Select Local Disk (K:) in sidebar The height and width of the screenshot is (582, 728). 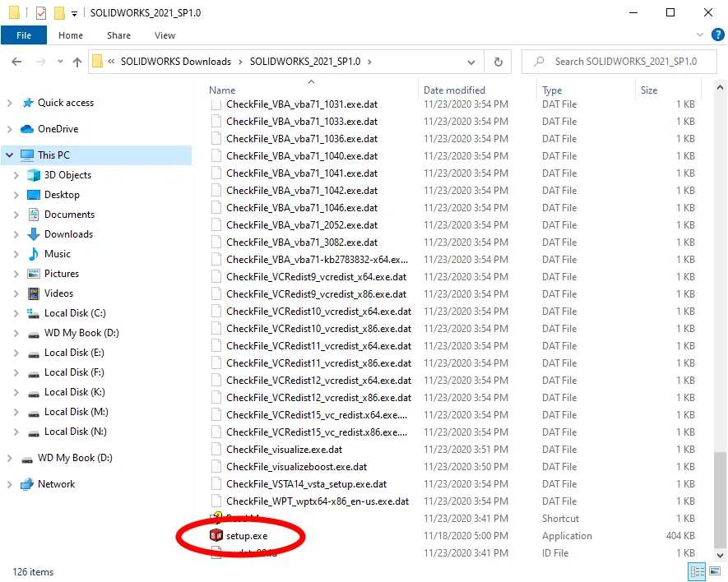75,392
